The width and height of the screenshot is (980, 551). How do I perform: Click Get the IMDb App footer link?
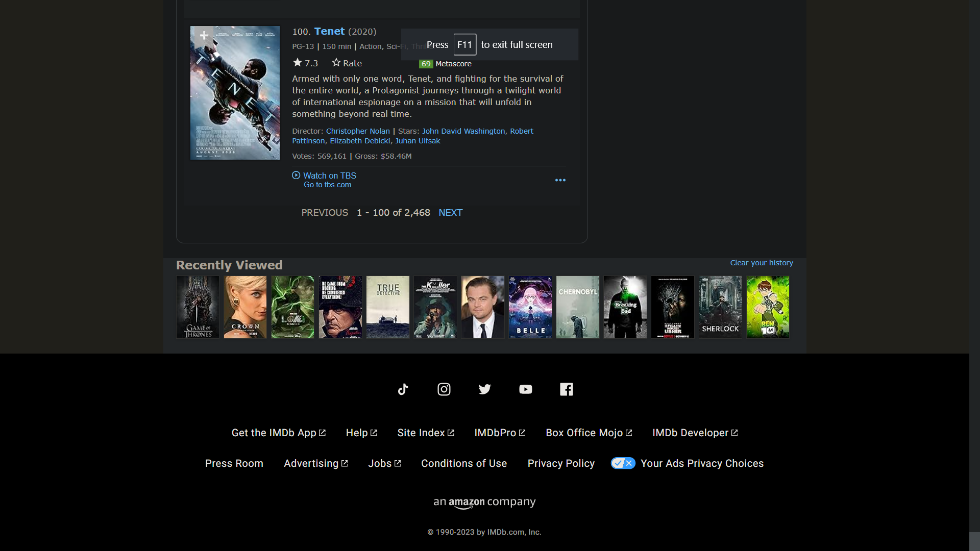(x=279, y=433)
